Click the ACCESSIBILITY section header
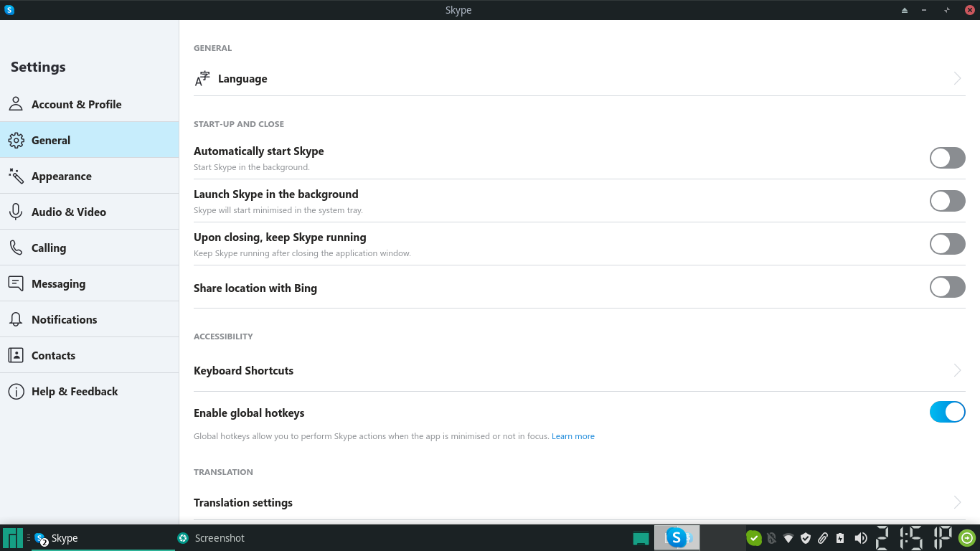Image resolution: width=980 pixels, height=551 pixels. click(x=223, y=336)
